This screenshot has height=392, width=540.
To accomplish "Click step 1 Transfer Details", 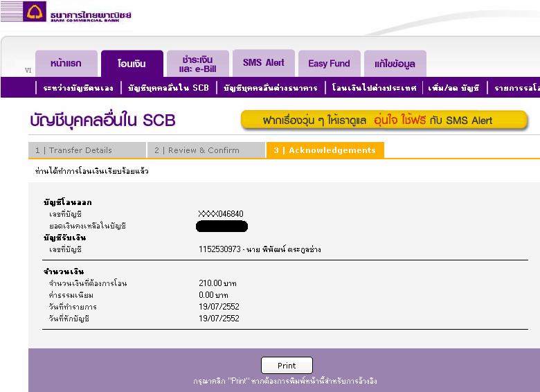I will 87,150.
